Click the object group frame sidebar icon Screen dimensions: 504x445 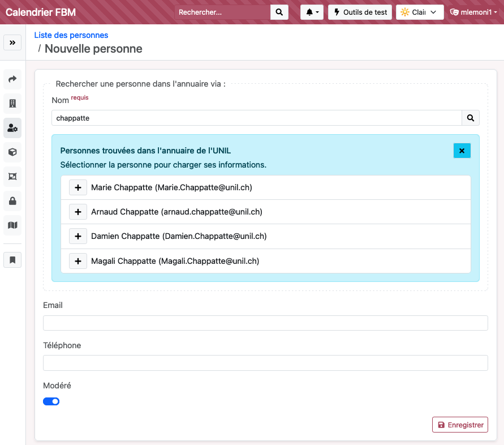[12, 177]
